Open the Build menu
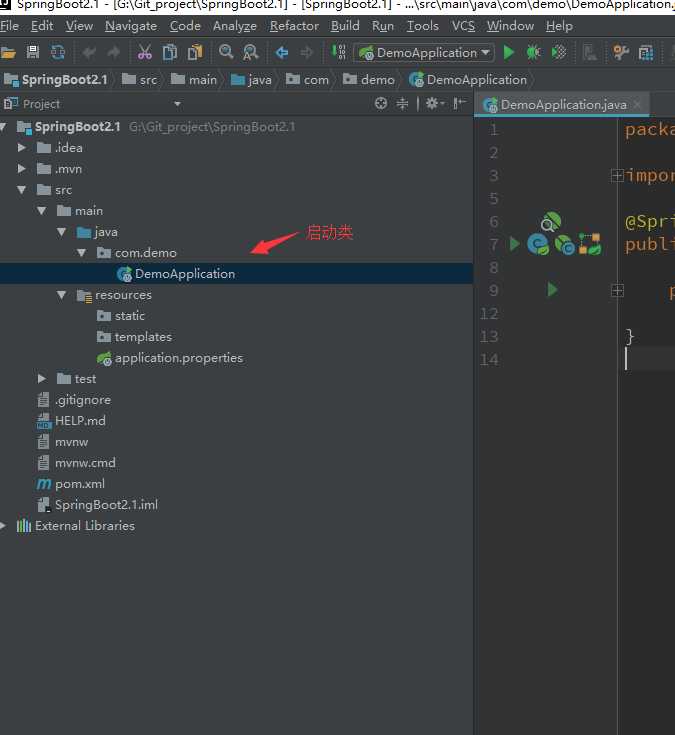The height and width of the screenshot is (735, 675). click(x=345, y=26)
